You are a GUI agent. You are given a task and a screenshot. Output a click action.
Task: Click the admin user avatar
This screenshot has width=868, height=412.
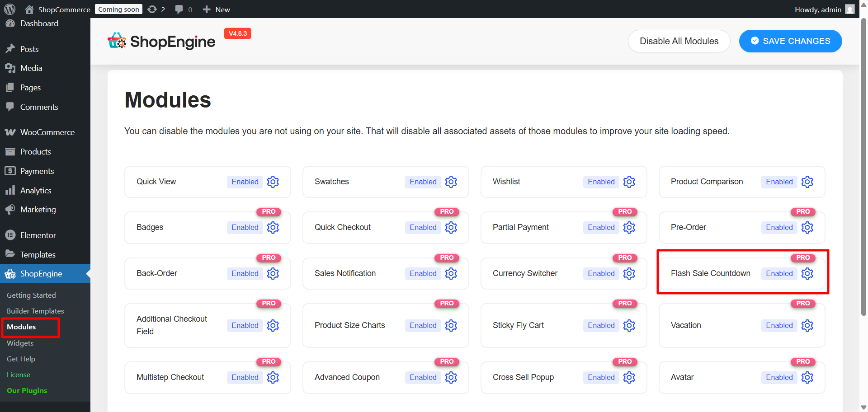[850, 9]
